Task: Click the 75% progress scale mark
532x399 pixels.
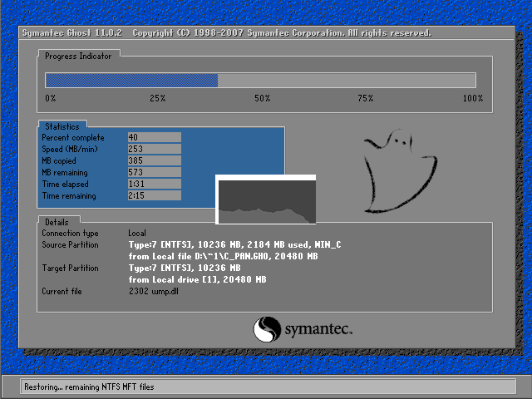Action: click(366, 98)
